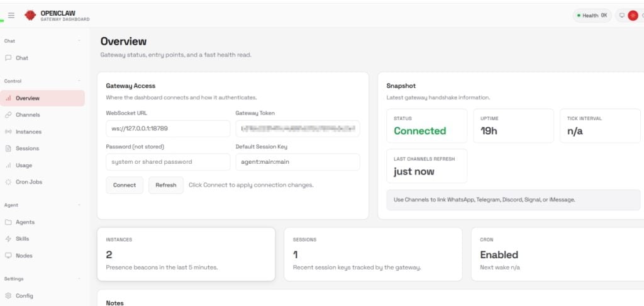This screenshot has height=306, width=644.
Task: Collapse the Settings sidebar section
Action: click(x=79, y=278)
